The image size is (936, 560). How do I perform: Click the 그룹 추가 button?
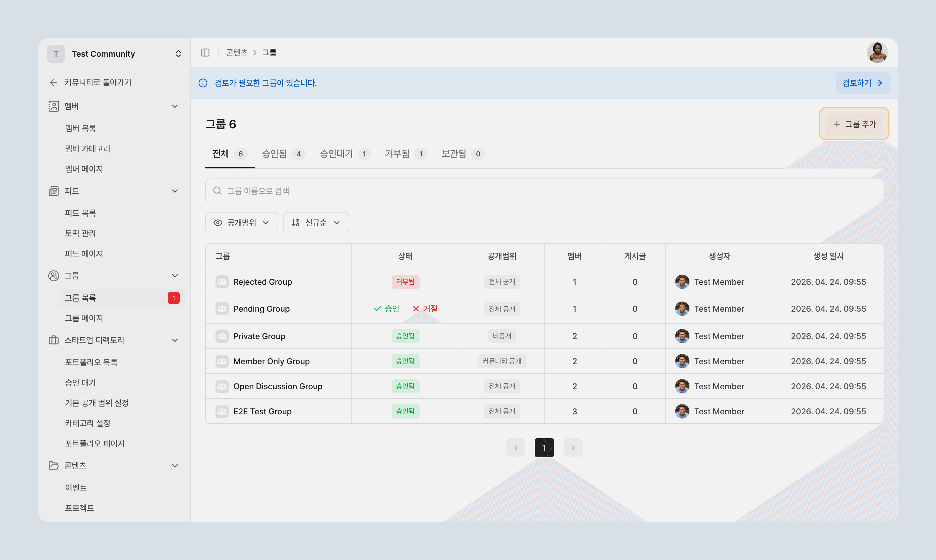coord(854,124)
